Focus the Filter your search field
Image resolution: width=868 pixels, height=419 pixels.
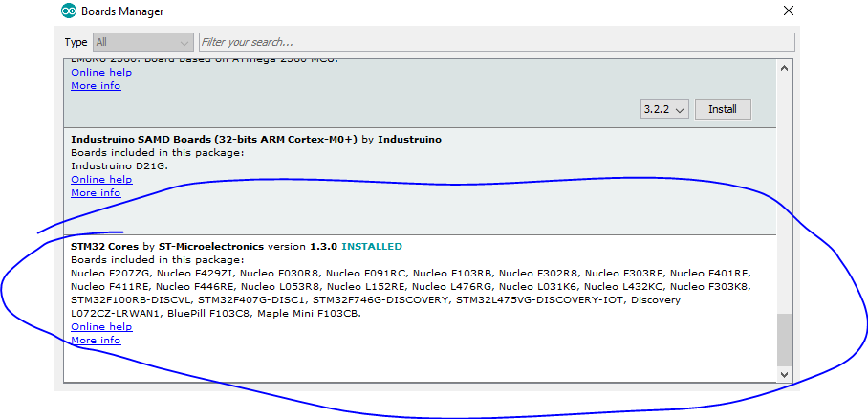point(496,42)
